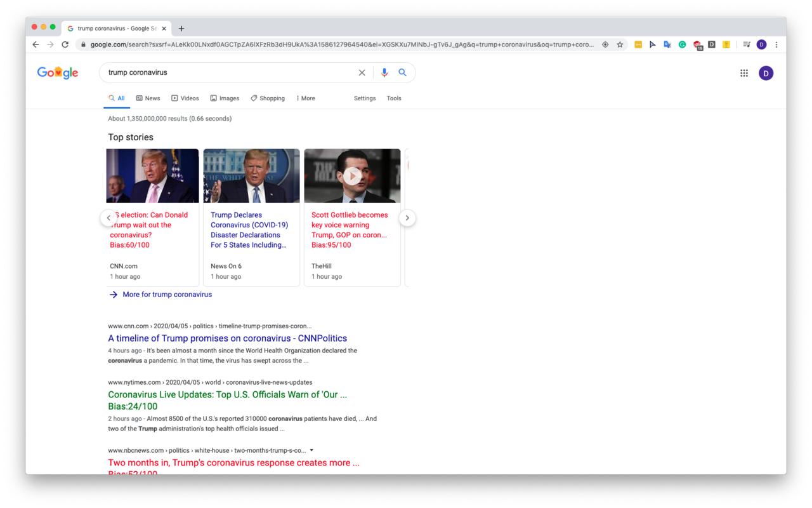Go forward in browser history
The image size is (812, 508).
(x=50, y=44)
